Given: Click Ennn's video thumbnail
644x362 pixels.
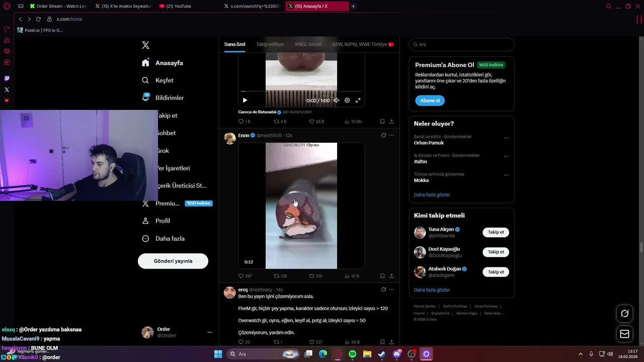Looking at the screenshot, I should coord(301,206).
